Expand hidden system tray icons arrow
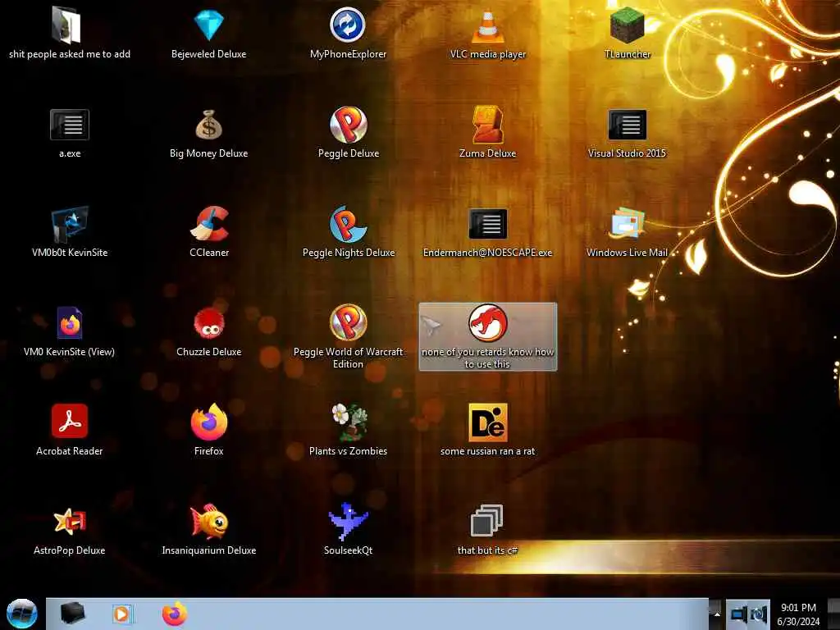Viewport: 840px width, 630px height. pyautogui.click(x=717, y=614)
